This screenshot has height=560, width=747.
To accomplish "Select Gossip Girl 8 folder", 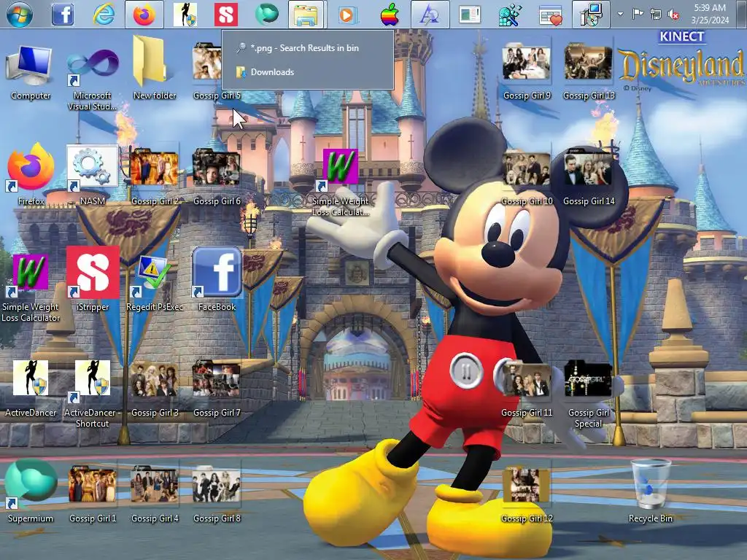I will [x=217, y=494].
